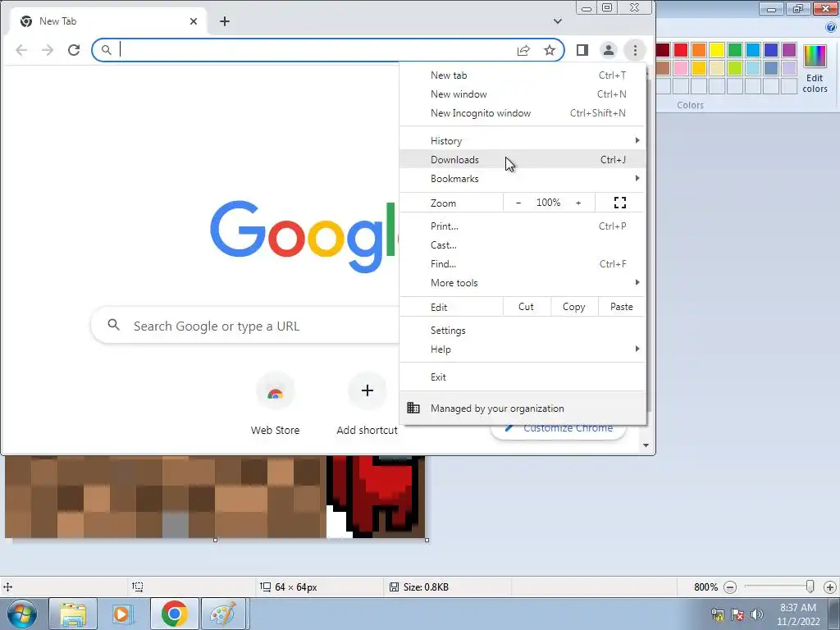Click the Add shortcut plus icon

[367, 390]
